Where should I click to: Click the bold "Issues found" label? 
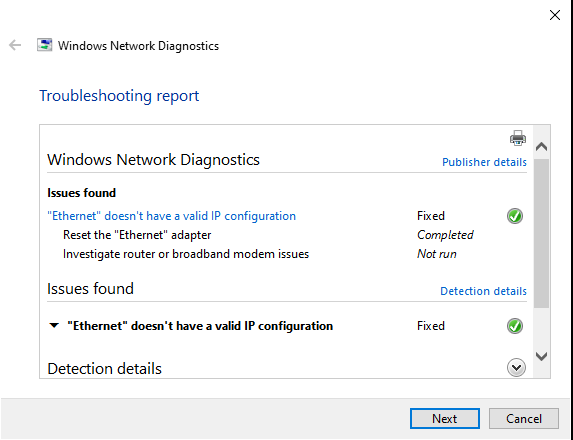coord(81,193)
